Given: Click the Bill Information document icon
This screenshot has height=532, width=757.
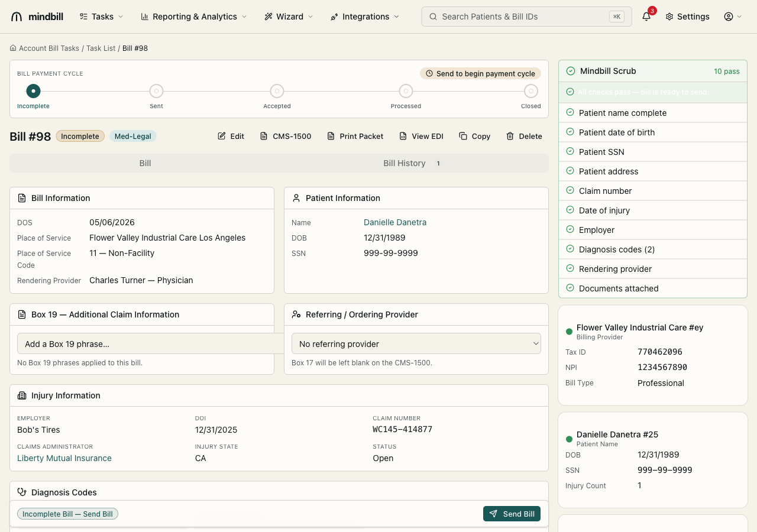Looking at the screenshot, I should coord(22,198).
